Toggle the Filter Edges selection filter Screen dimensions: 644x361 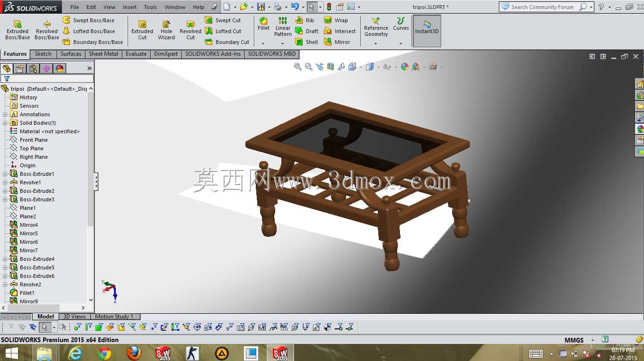pyautogui.click(x=88, y=327)
